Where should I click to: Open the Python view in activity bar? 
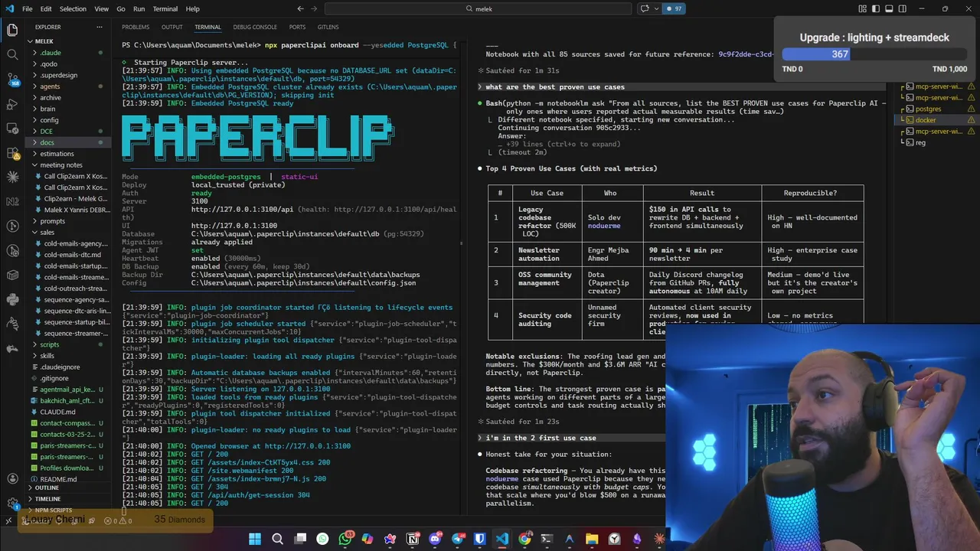pyautogui.click(x=12, y=299)
